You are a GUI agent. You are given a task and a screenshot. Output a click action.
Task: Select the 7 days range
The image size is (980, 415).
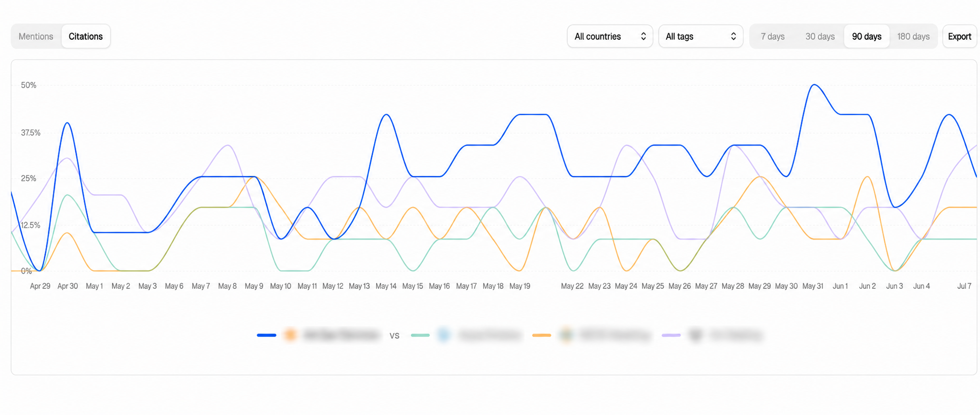773,37
